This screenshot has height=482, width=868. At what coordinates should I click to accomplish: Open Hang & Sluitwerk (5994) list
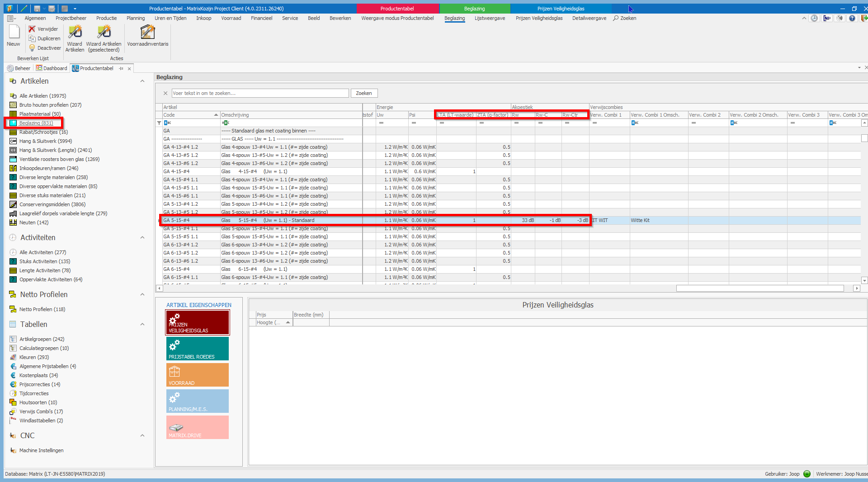click(x=45, y=141)
